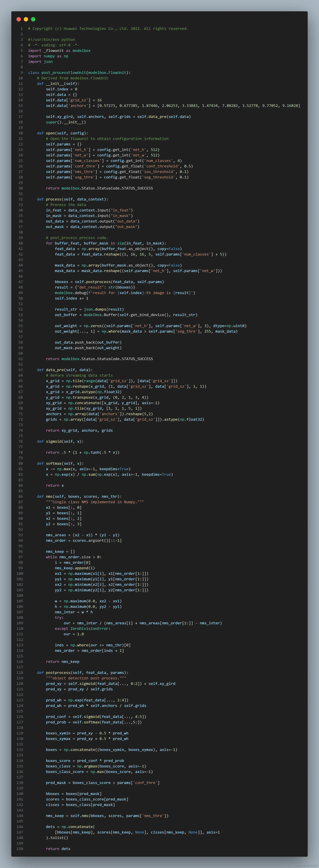Click the 'num_classes' config.get_int line
Image resolution: width=319 pixels, height=868 pixels.
(x=114, y=161)
